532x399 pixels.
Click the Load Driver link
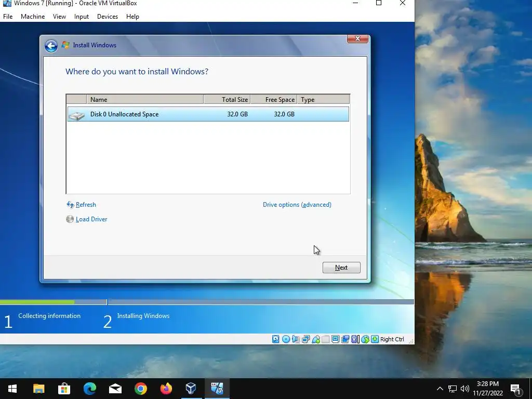click(x=91, y=219)
